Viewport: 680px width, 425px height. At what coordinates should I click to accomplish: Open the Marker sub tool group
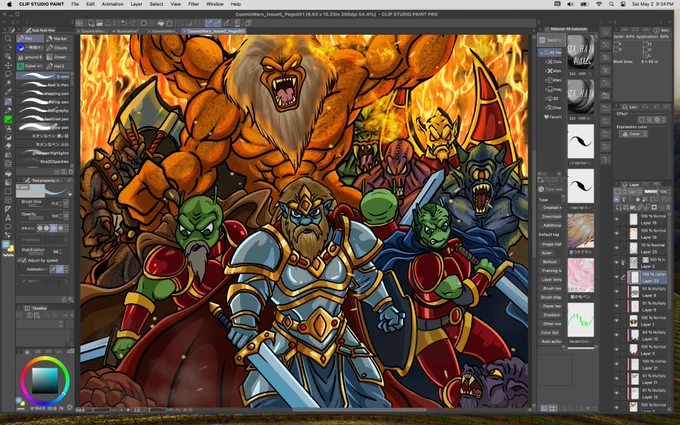coord(57,39)
